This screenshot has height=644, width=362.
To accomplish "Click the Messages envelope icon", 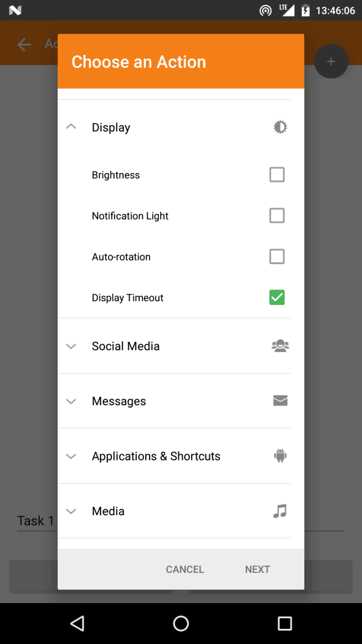I will coord(280,401).
